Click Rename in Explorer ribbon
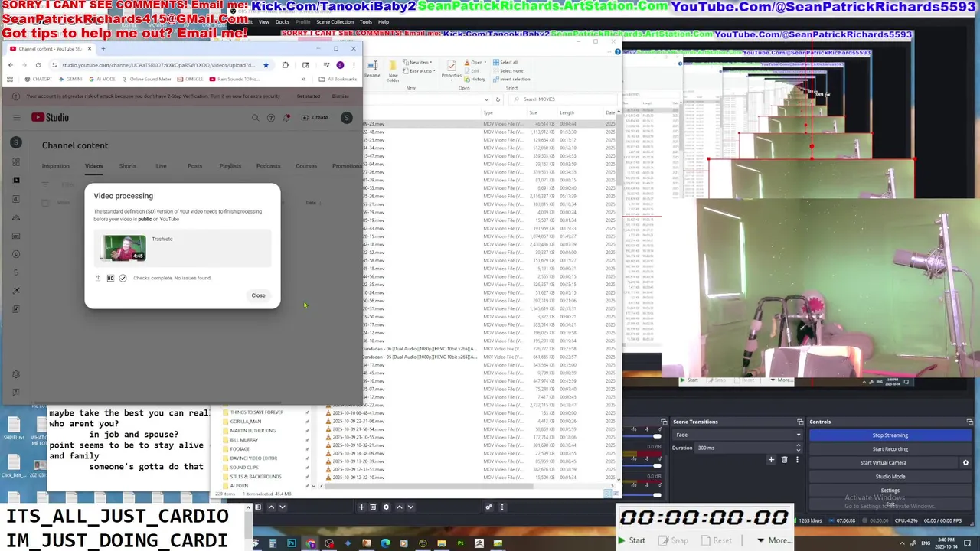 tap(372, 70)
